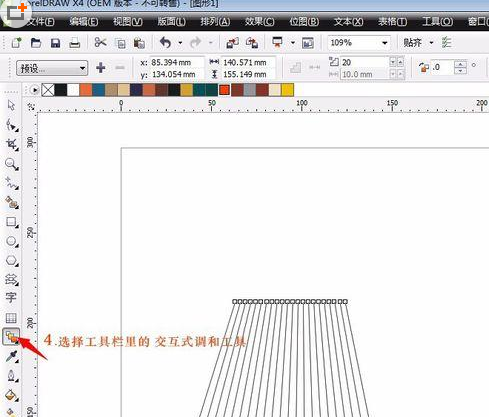This screenshot has height=417, width=489.
Task: Open the 编辑(E) menu
Action: (x=84, y=22)
